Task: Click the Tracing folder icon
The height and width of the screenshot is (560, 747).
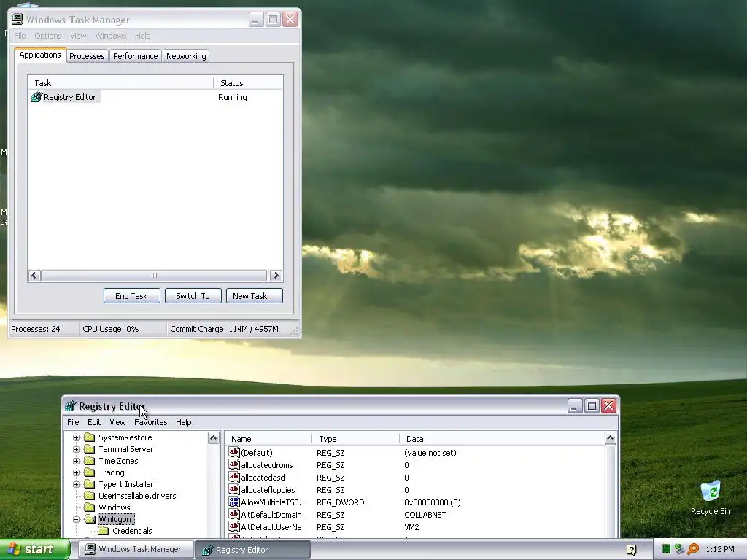Action: click(x=90, y=472)
